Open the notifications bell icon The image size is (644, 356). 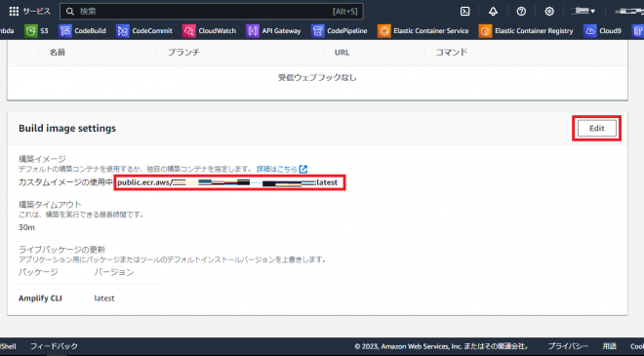(x=493, y=12)
